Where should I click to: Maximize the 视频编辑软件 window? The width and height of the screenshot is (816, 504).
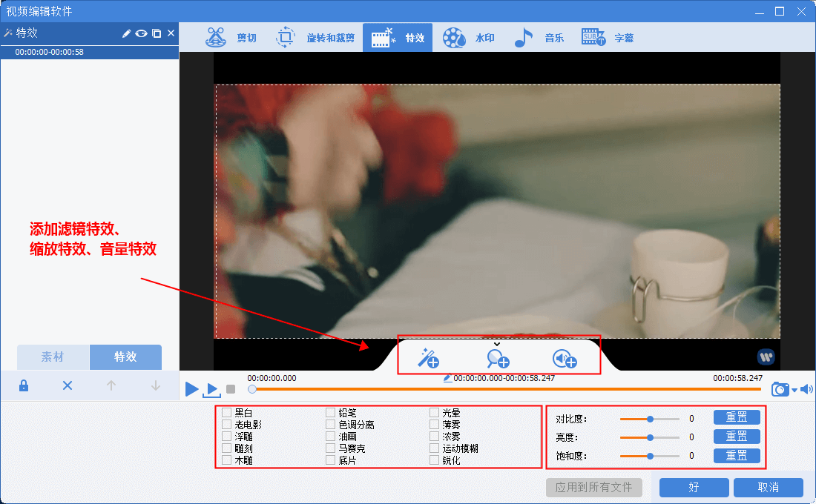(780, 11)
